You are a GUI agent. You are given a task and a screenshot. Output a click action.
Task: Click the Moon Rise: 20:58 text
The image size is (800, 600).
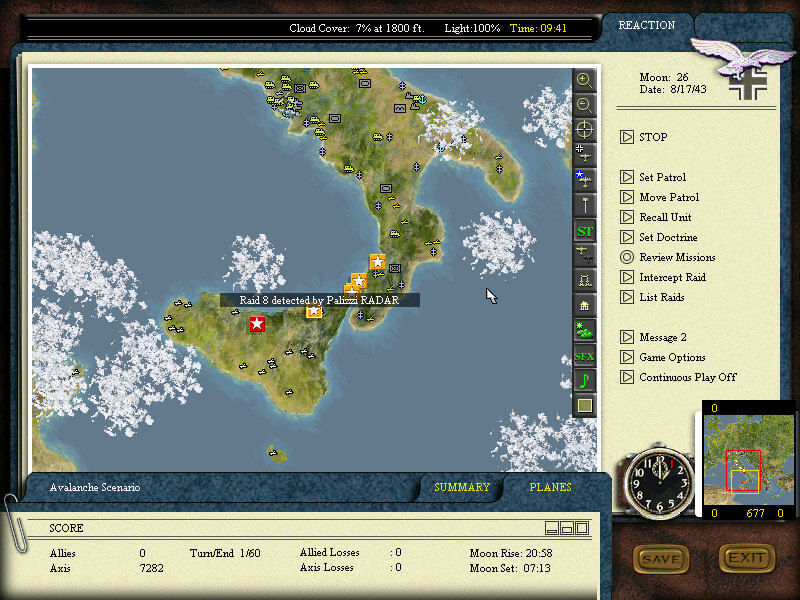511,553
